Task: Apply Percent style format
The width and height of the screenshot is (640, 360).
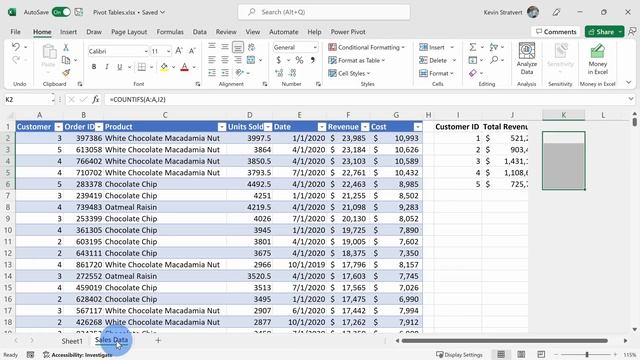Action: tap(299, 60)
